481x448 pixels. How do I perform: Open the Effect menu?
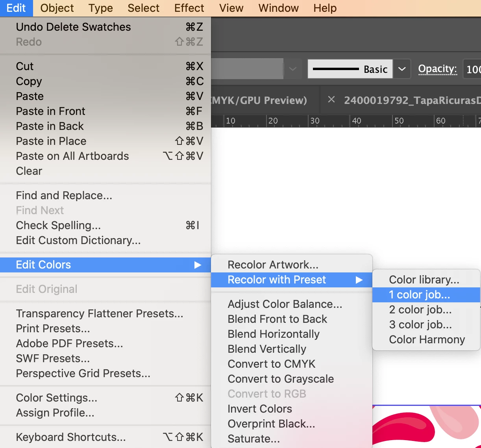(189, 8)
